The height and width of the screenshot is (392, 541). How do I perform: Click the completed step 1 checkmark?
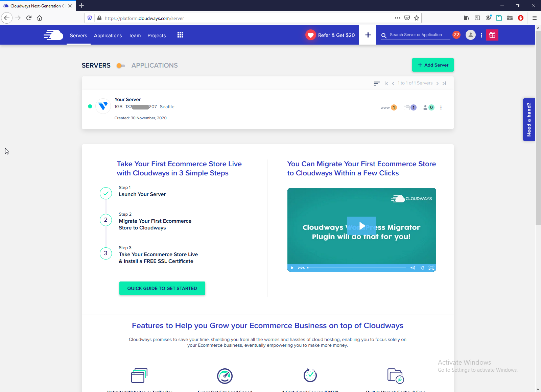coord(106,193)
